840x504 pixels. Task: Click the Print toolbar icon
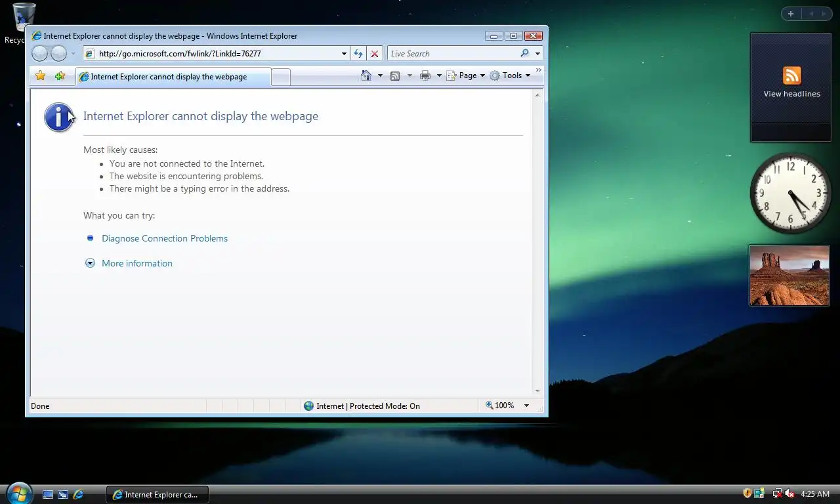click(x=425, y=75)
